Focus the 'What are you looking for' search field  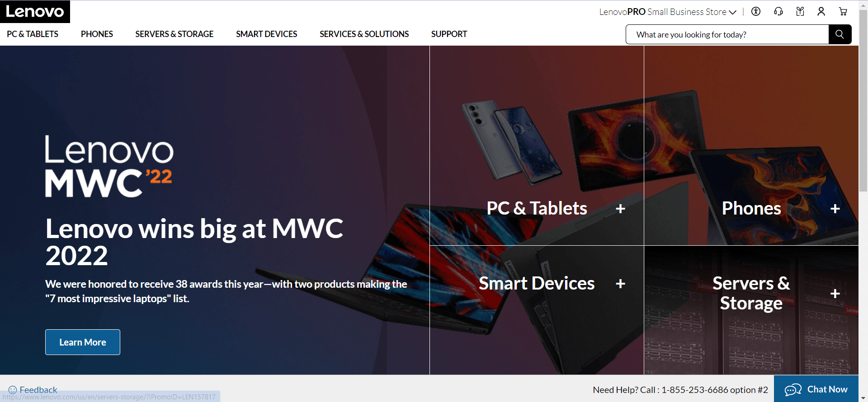(x=727, y=34)
